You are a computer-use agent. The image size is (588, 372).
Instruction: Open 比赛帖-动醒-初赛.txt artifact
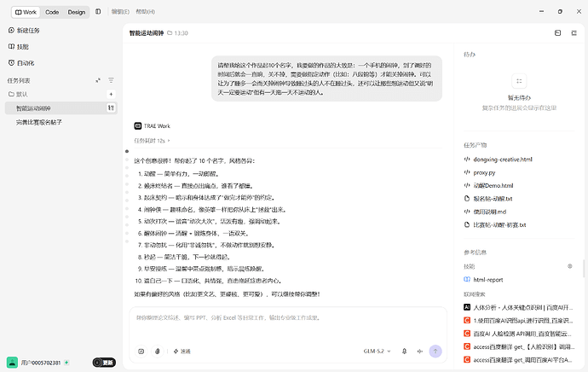click(499, 225)
